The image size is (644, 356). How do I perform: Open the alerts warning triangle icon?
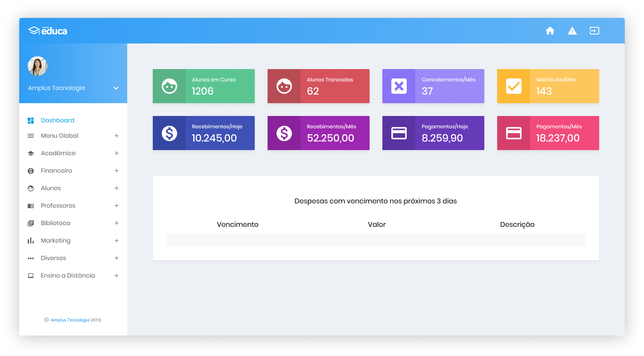(x=572, y=31)
